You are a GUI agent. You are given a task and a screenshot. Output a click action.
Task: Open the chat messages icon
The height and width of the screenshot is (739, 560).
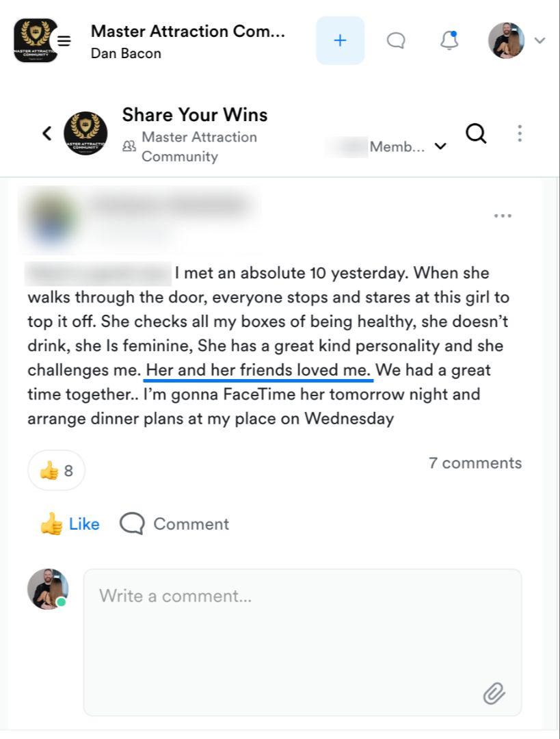click(396, 41)
